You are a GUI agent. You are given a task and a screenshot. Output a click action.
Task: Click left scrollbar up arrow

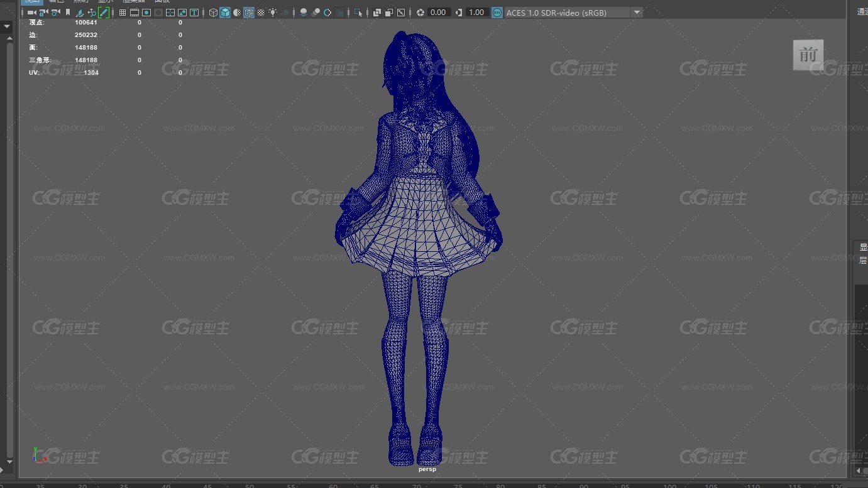tap(9, 40)
